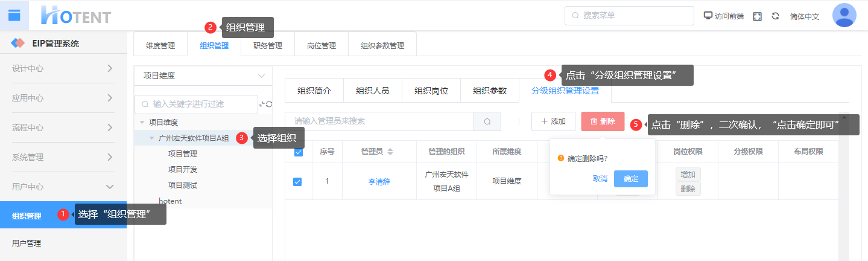Click the 项目维度 cell in row 1
The image size is (868, 261).
click(x=507, y=181)
